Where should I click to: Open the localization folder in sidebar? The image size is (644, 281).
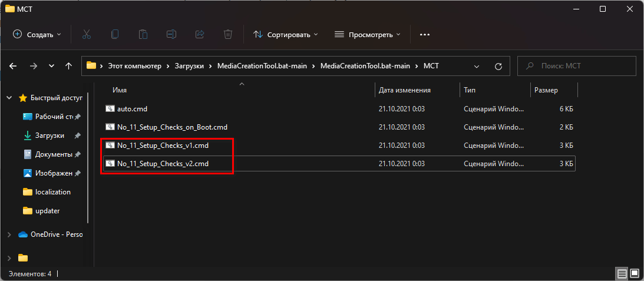pos(52,192)
